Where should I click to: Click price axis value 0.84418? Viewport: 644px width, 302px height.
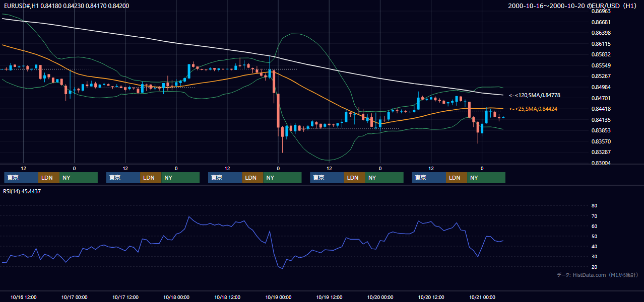pyautogui.click(x=601, y=109)
